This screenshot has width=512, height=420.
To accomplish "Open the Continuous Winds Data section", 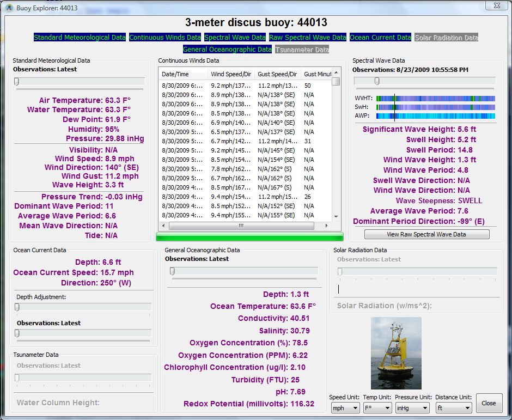I will tap(164, 38).
